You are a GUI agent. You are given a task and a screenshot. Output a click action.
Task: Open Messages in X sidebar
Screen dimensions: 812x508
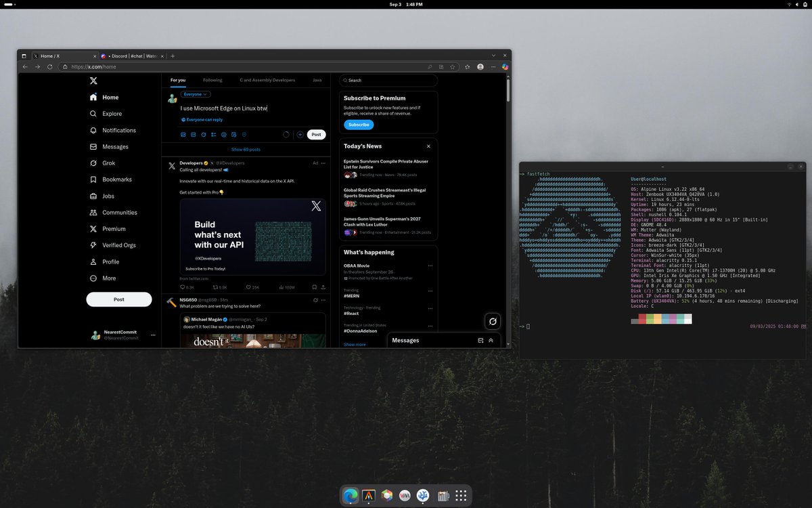109,146
